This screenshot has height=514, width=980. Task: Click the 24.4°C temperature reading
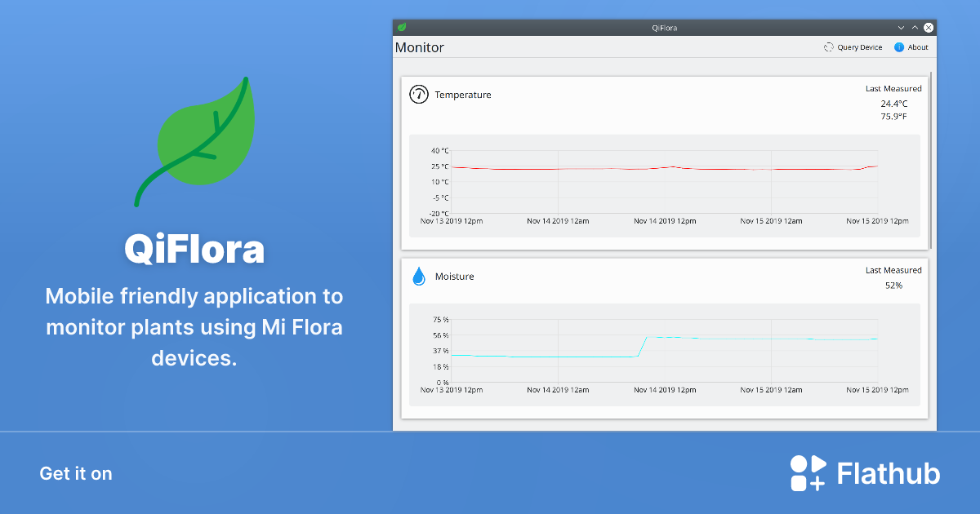[x=893, y=104]
